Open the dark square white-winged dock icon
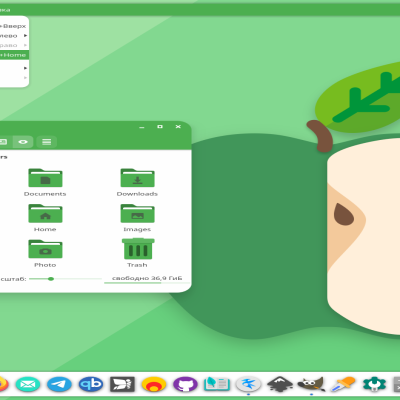400x400 pixels. tap(122, 385)
